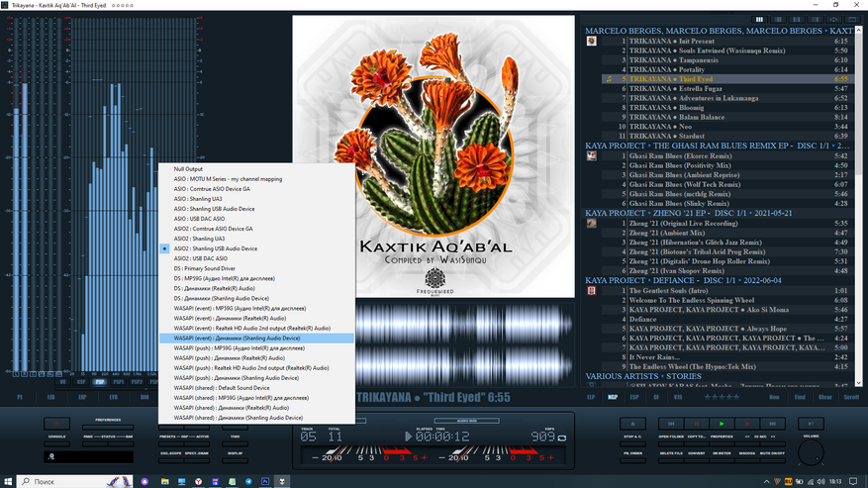Switch to the DSP visualization tab

81,382
